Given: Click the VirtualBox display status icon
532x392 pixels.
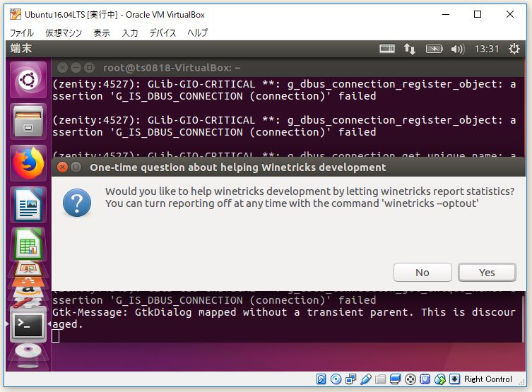Looking at the screenshot, I should tap(395, 379).
